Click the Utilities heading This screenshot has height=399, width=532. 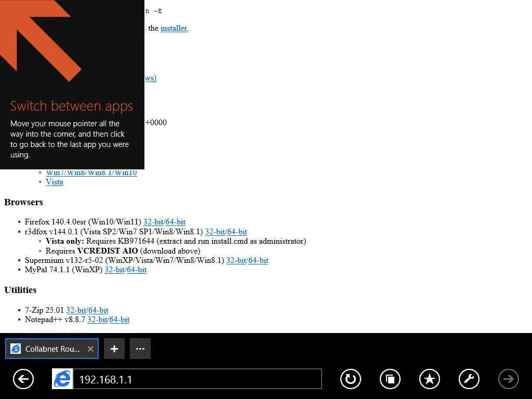point(20,290)
